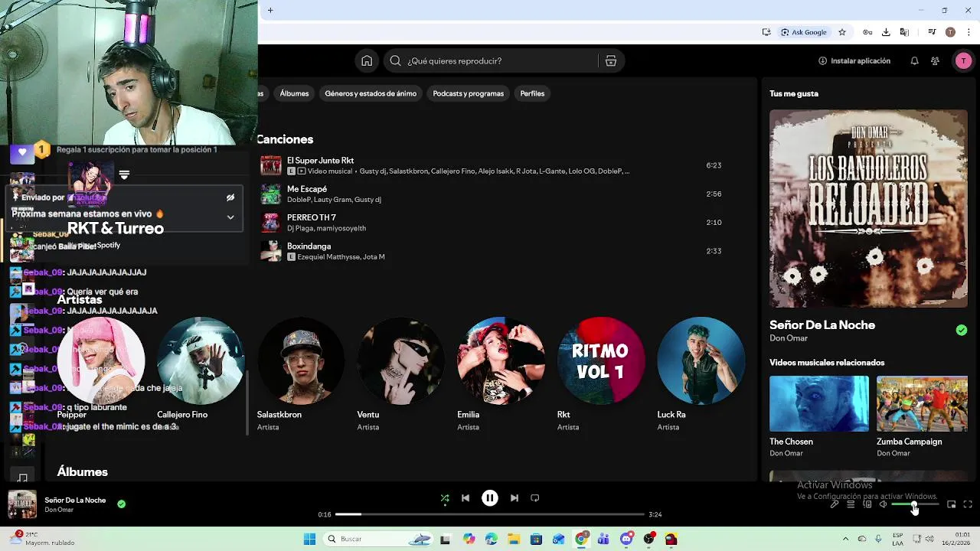Open the Don Omar artist link under song title in side panel
This screenshot has width=980, height=551.
[789, 338]
